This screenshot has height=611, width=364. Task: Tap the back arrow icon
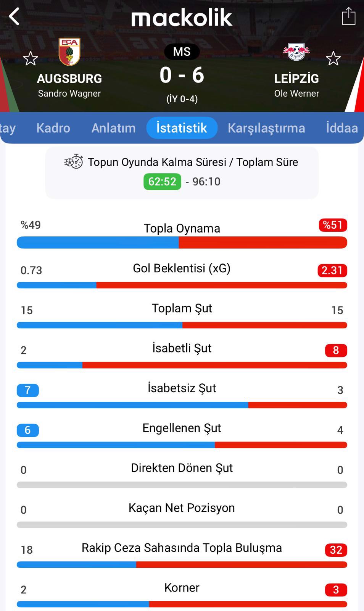(x=14, y=17)
